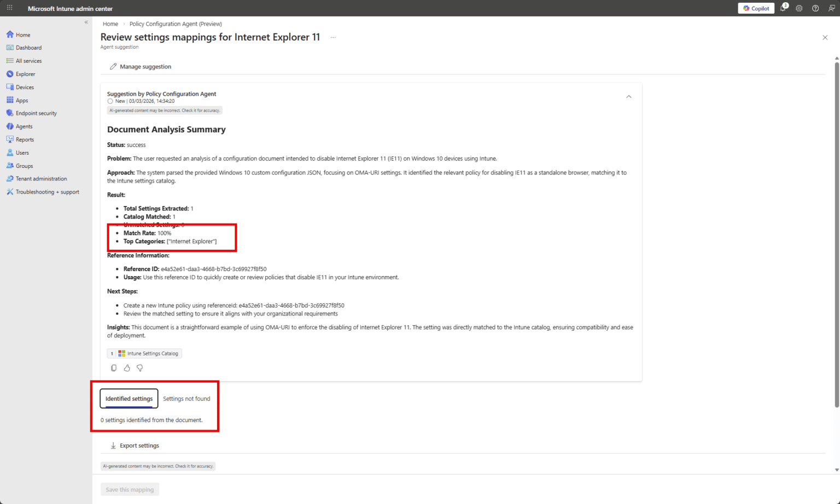840x504 pixels.
Task: Collapse the agent suggestion card
Action: [x=629, y=97]
